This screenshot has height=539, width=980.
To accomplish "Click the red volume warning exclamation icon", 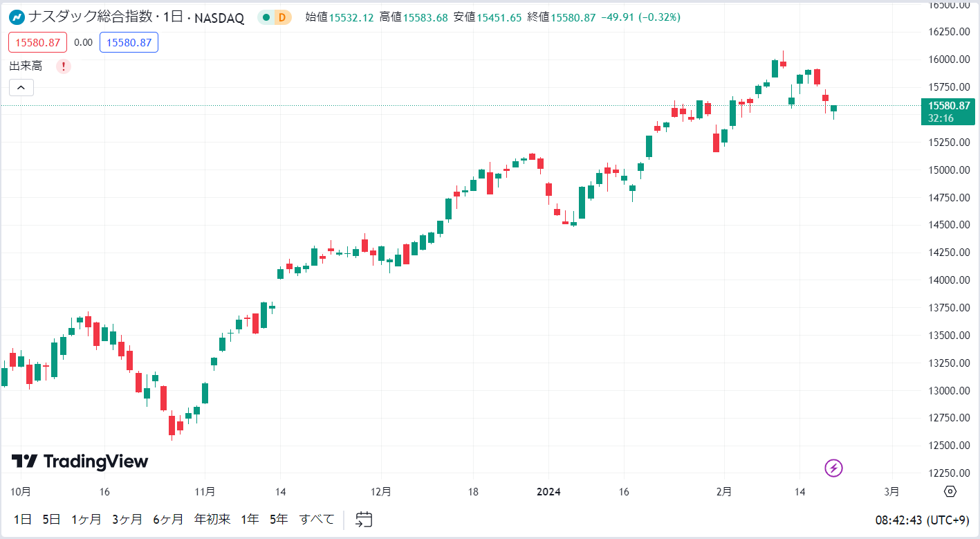I will pyautogui.click(x=64, y=66).
